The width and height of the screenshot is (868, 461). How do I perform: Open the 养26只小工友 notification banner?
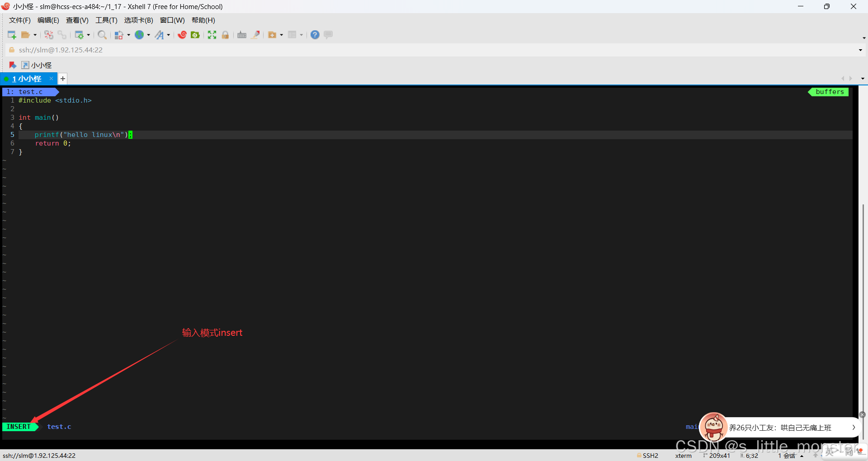pos(780,428)
